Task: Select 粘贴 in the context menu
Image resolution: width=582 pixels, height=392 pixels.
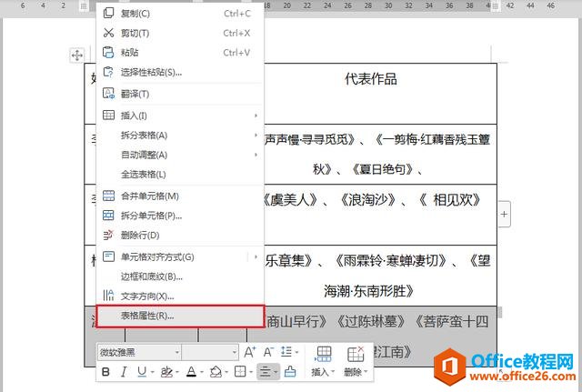Action: tap(180, 53)
